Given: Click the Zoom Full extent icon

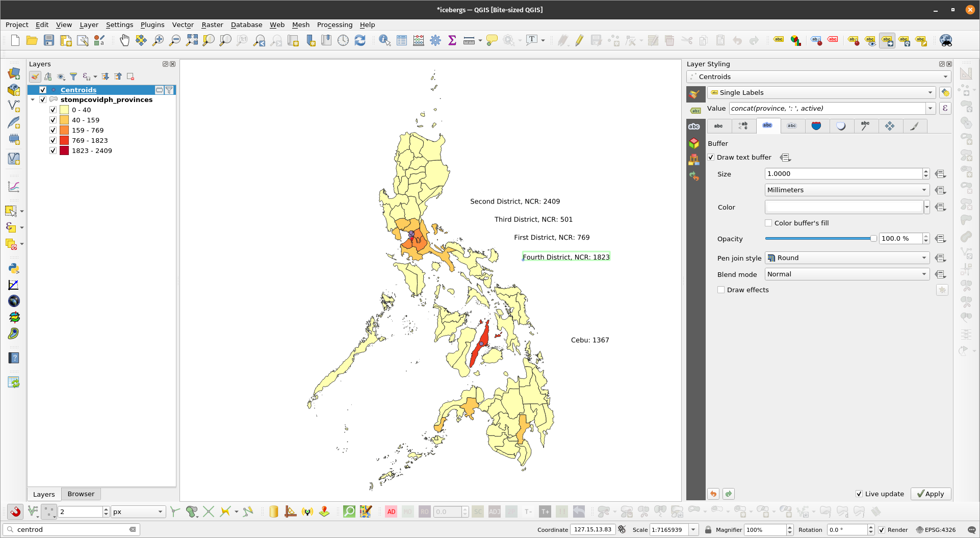Looking at the screenshot, I should click(192, 40).
